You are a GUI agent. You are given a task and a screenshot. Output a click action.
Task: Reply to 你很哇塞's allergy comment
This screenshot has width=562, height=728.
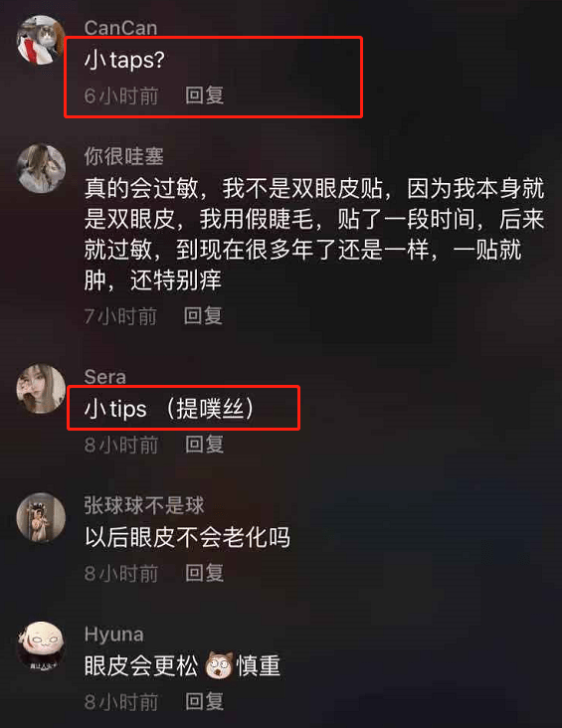click(x=204, y=316)
